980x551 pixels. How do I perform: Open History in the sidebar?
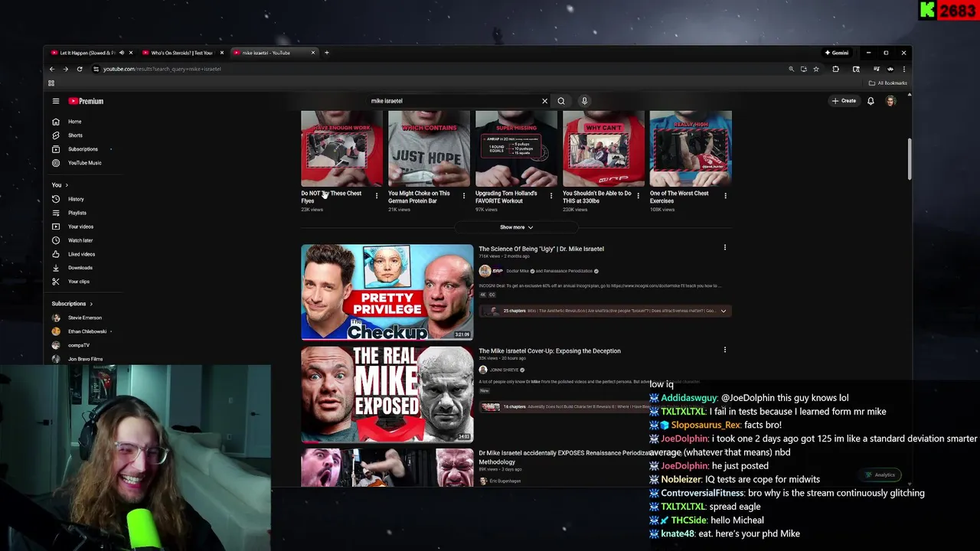(77, 199)
